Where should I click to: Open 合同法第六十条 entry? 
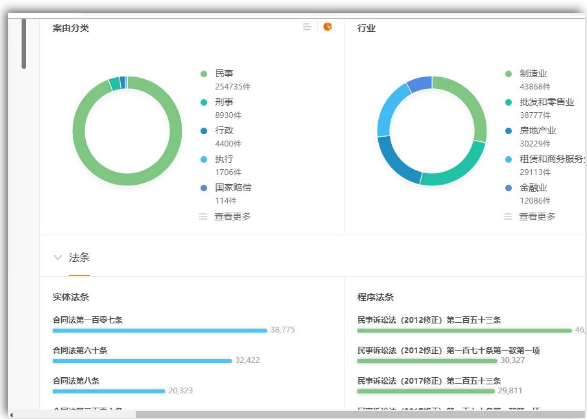pos(80,350)
